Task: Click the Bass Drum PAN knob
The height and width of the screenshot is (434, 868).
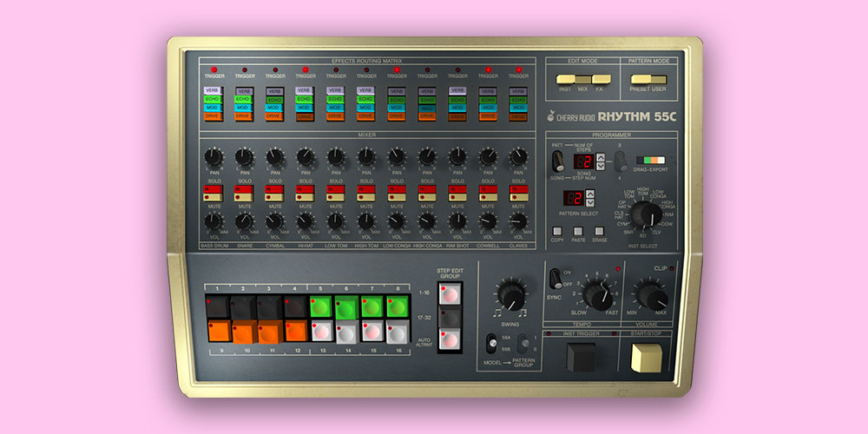Action: [214, 157]
